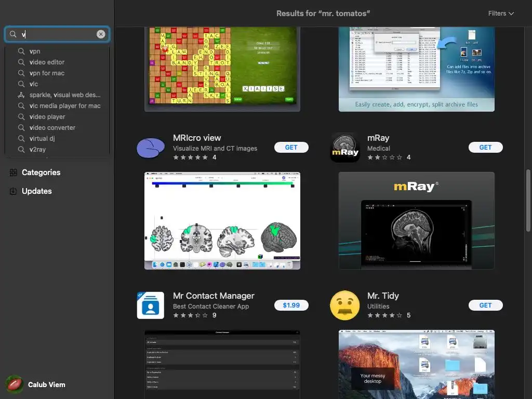
Task: Click magnifier icon beside 'v2ray'
Action: coord(21,149)
